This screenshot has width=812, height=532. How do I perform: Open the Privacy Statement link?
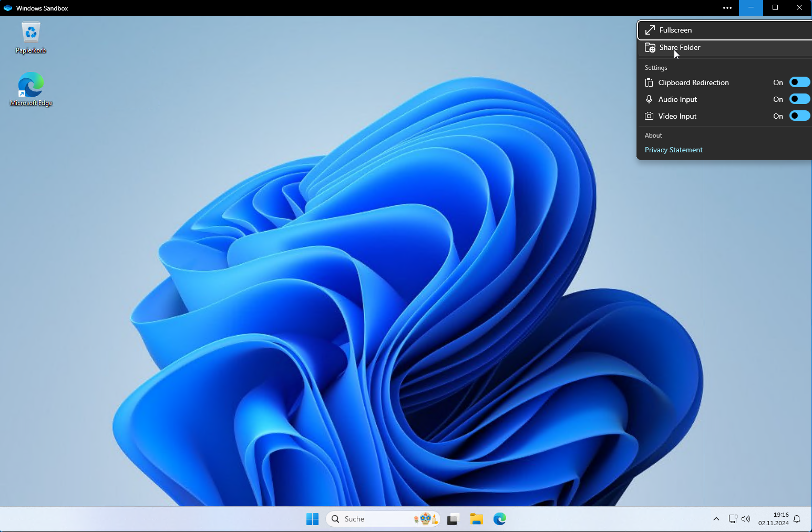click(673, 150)
